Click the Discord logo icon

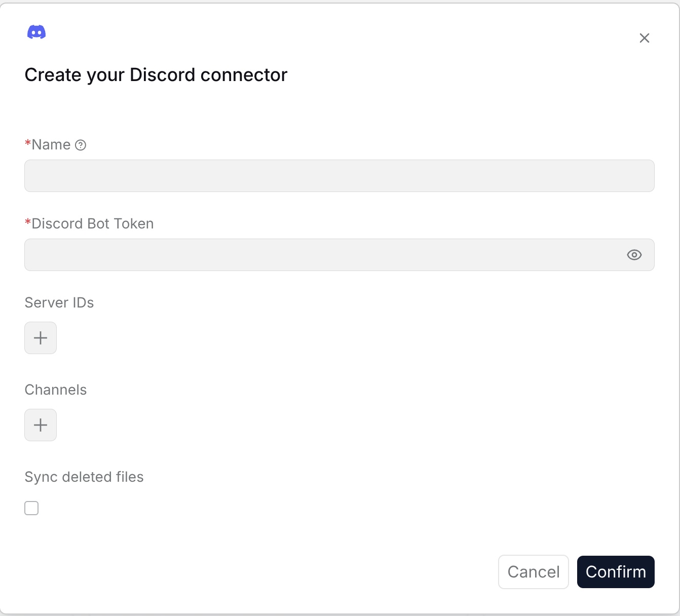click(36, 32)
